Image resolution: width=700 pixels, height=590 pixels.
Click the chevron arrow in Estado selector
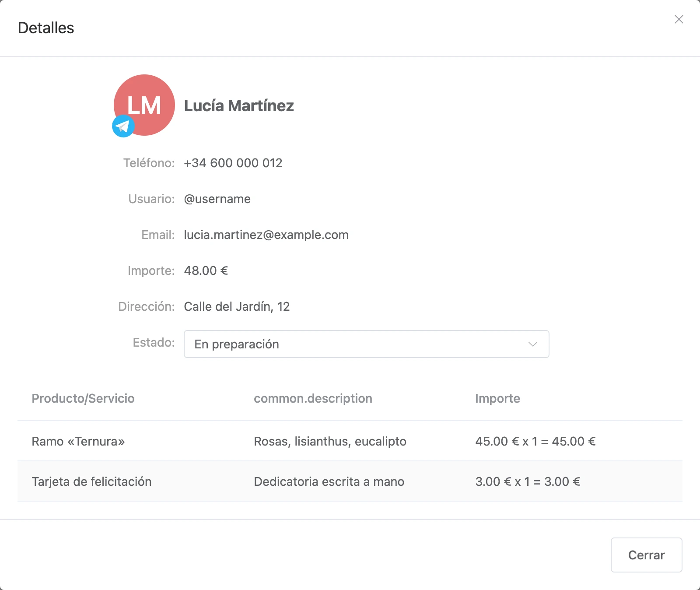click(x=532, y=344)
